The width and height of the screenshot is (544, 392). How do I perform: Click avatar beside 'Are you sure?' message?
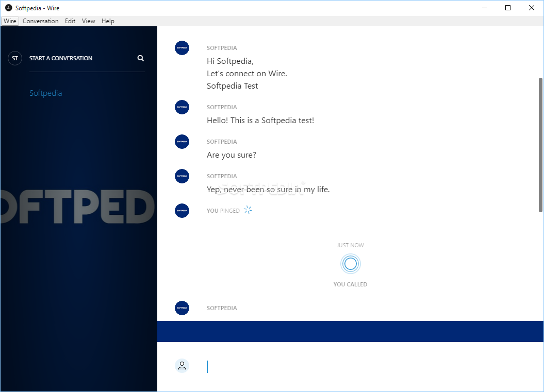pos(182,142)
